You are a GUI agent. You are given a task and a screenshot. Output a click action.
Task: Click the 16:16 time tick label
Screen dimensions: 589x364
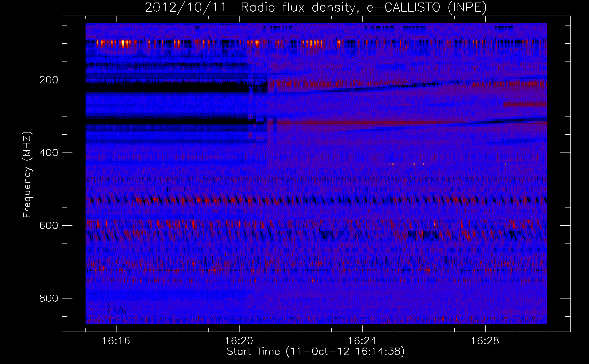pos(116,341)
